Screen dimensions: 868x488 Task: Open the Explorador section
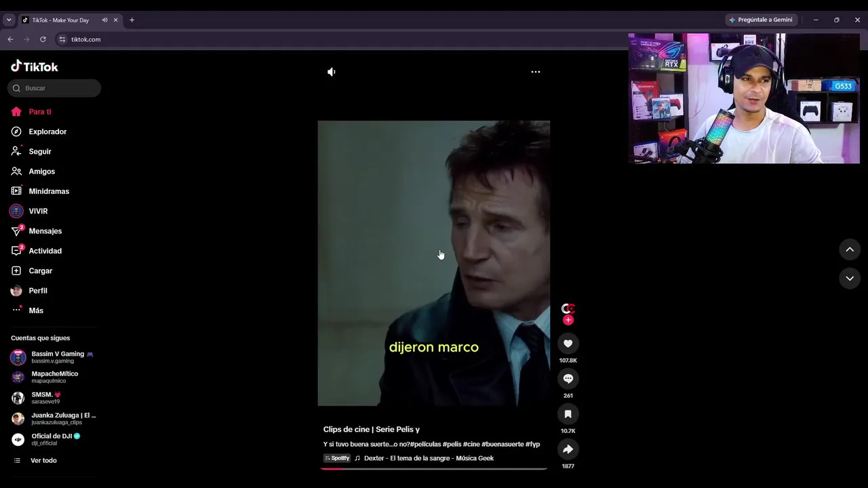(39, 131)
